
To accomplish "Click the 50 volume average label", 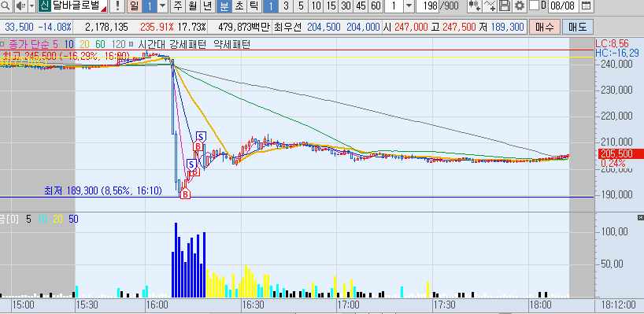I will (73, 220).
